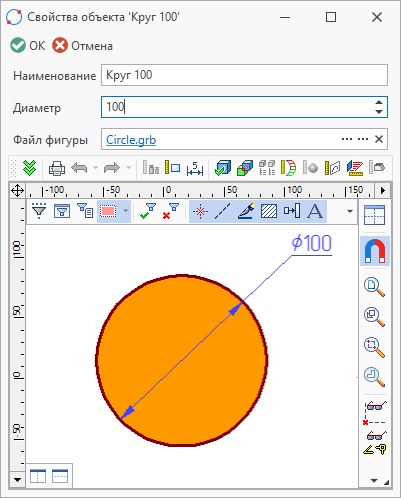Image resolution: width=401 pixels, height=498 pixels.
Task: Toggle the red node point filter
Action: (200, 211)
